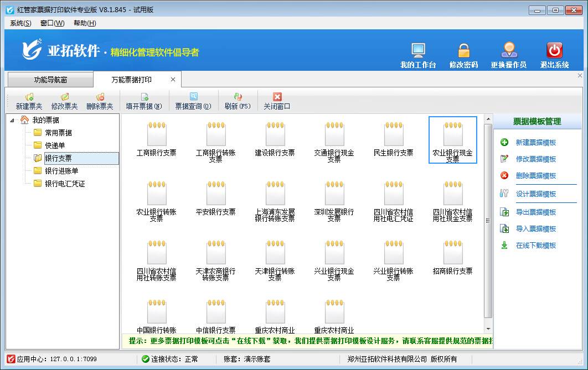Screen dimensions: 588x370
Task: Select 银行电汇凭证 folder in tree
Action: [x=65, y=184]
